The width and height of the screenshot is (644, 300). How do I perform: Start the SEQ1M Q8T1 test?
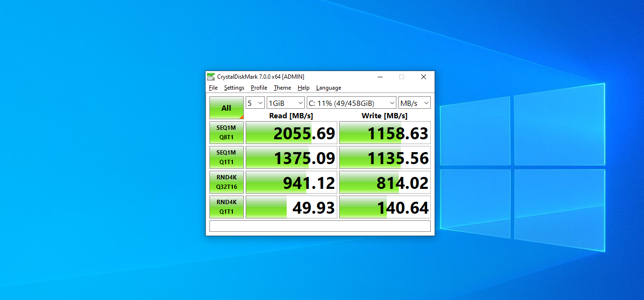pos(227,133)
